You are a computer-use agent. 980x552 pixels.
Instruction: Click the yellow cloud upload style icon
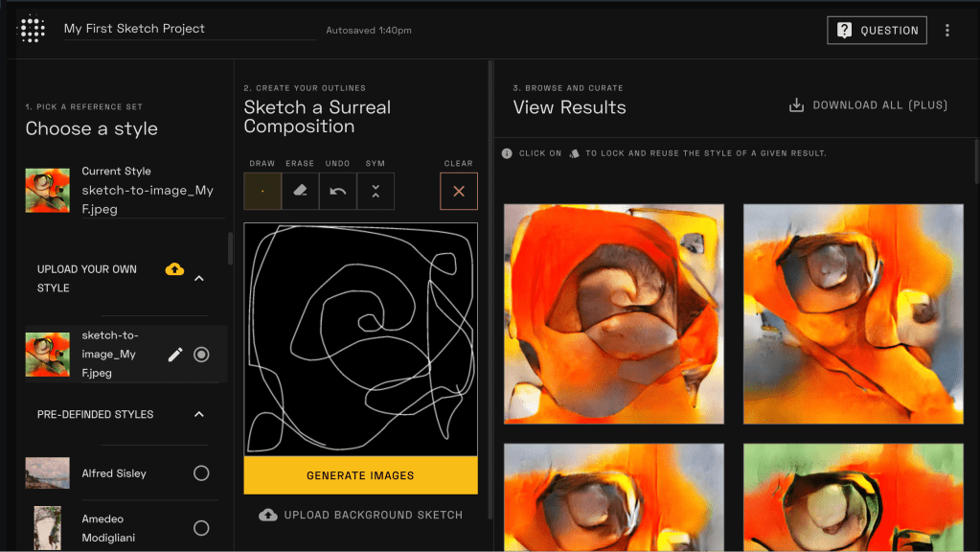coord(174,269)
